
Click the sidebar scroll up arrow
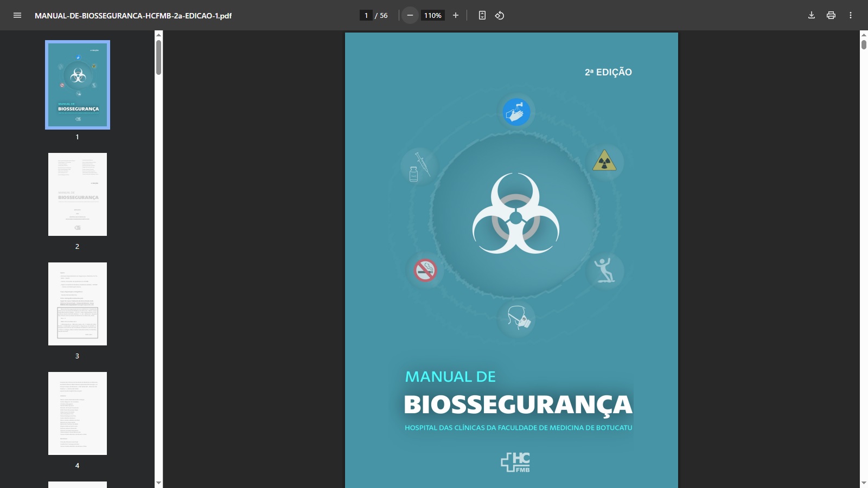[x=158, y=35]
